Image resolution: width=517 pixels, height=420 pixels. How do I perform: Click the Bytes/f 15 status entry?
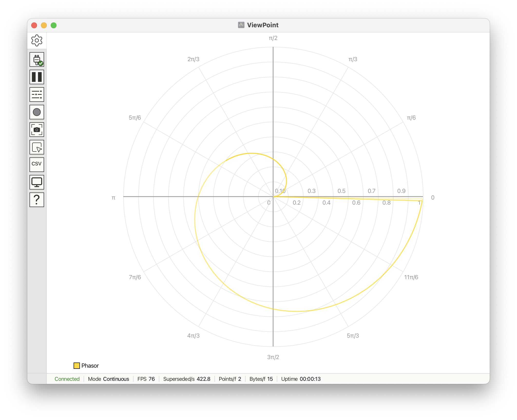(x=261, y=379)
